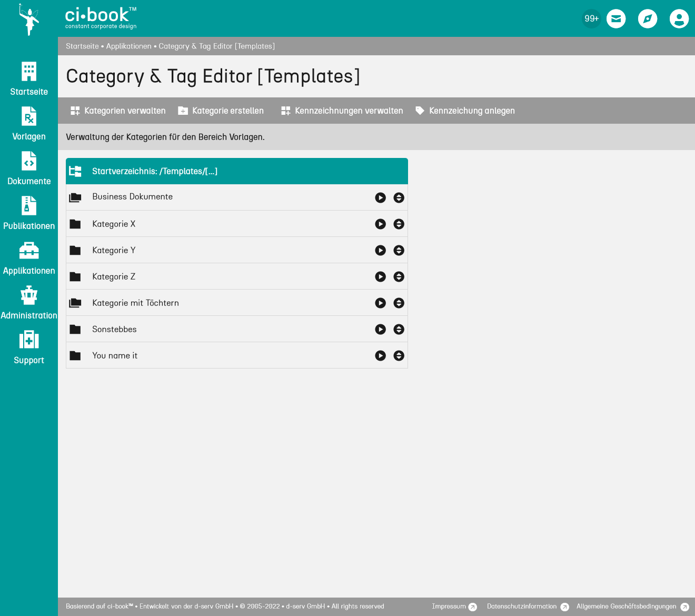Open the Publikationen sidebar icon
Viewport: 695px width, 616px height.
tap(29, 206)
